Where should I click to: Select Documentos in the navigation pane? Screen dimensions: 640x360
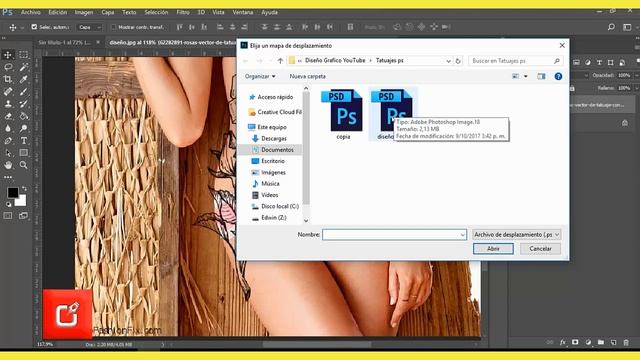click(276, 150)
